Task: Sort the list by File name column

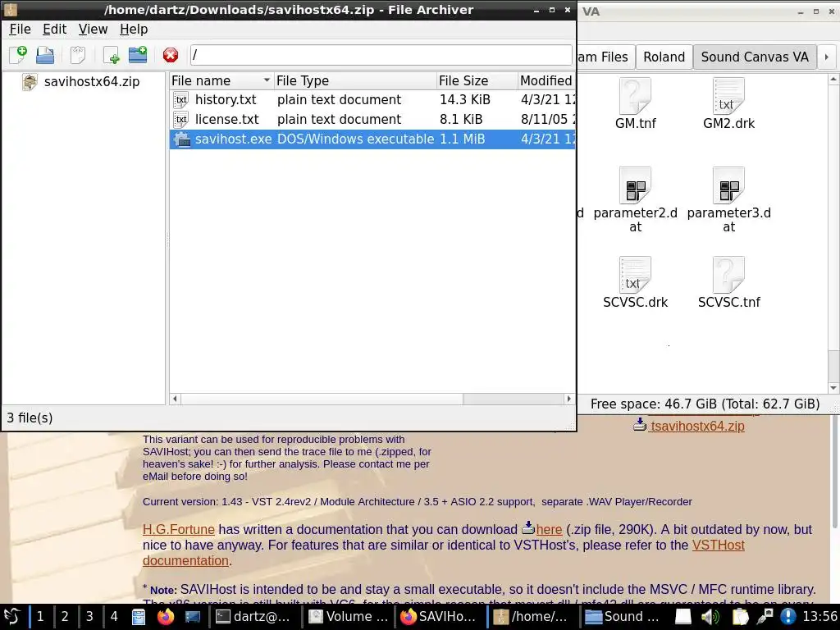Action: (x=221, y=81)
